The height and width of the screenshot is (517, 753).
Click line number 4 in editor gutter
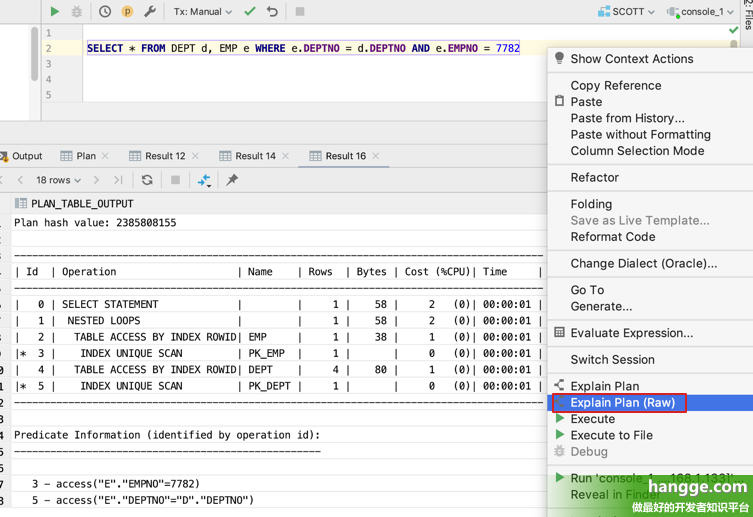pyautogui.click(x=49, y=79)
